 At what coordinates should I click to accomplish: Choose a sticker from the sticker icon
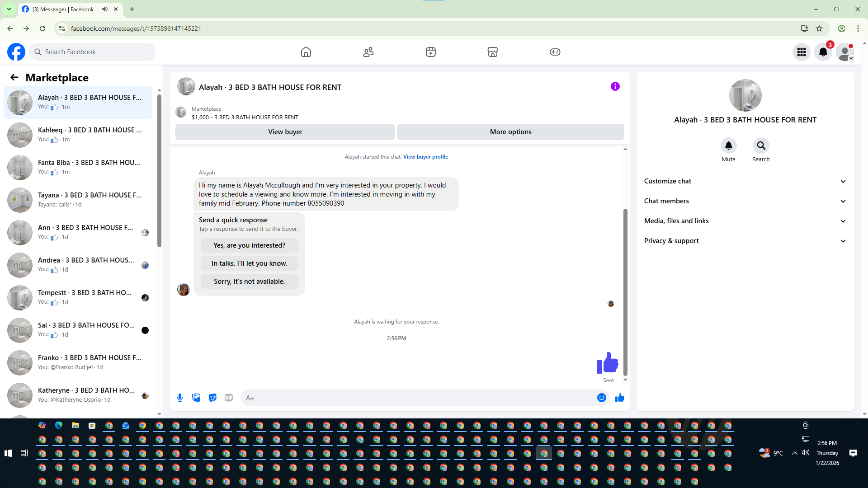tap(212, 398)
